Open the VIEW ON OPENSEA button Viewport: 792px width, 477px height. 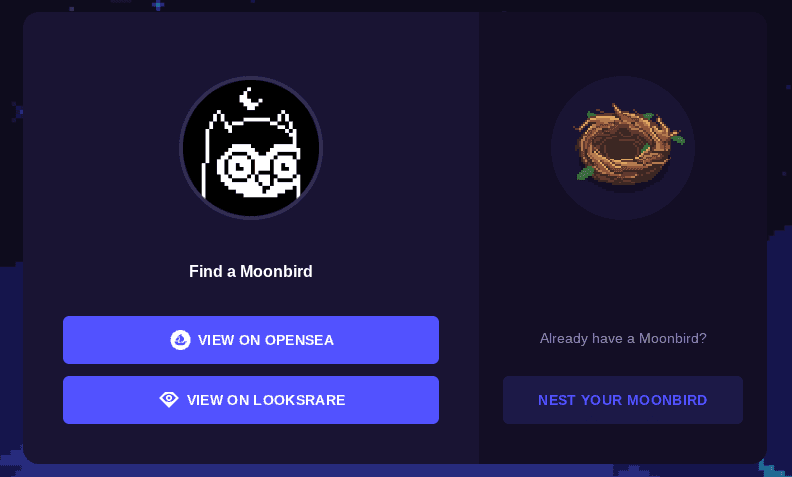tap(251, 340)
